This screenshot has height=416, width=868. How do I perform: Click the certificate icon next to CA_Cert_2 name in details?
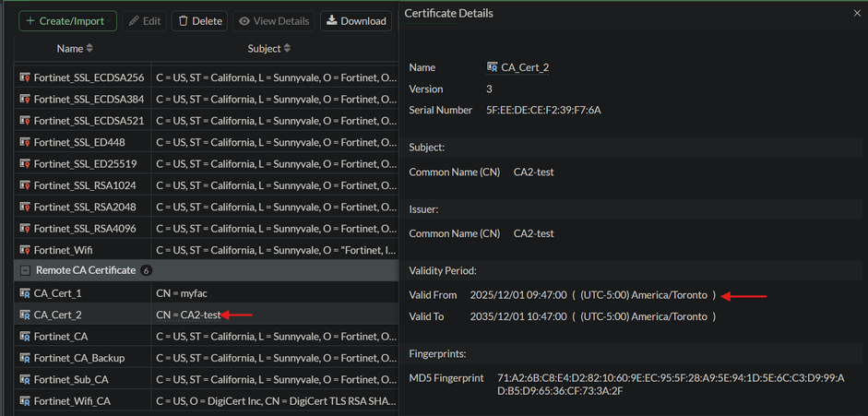point(493,67)
